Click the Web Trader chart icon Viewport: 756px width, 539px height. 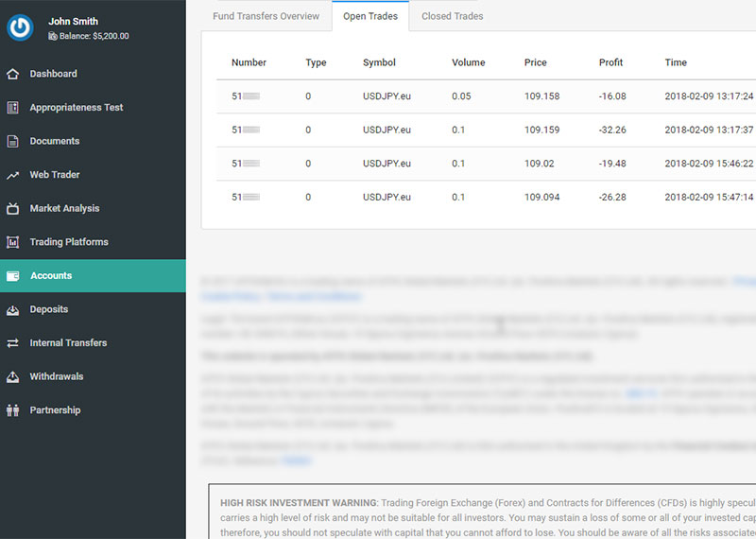[x=12, y=175]
